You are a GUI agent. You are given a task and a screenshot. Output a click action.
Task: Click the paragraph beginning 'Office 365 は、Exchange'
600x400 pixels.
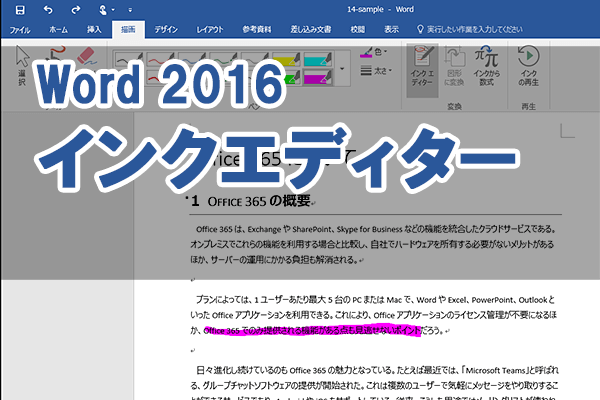click(375, 229)
